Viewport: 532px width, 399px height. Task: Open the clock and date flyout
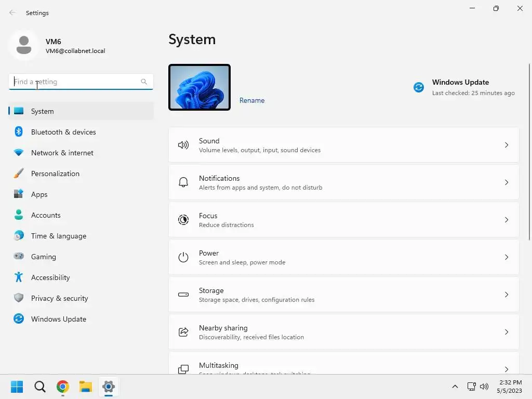(510, 387)
